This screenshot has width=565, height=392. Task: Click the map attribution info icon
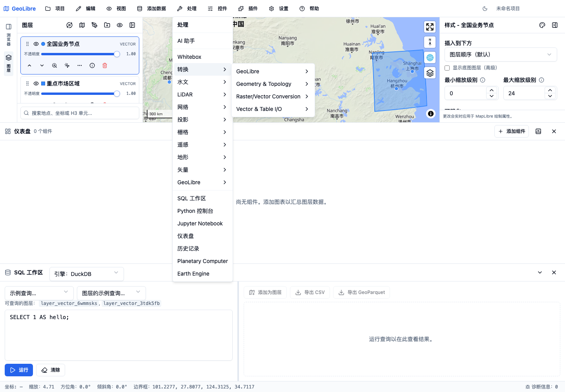(x=431, y=114)
